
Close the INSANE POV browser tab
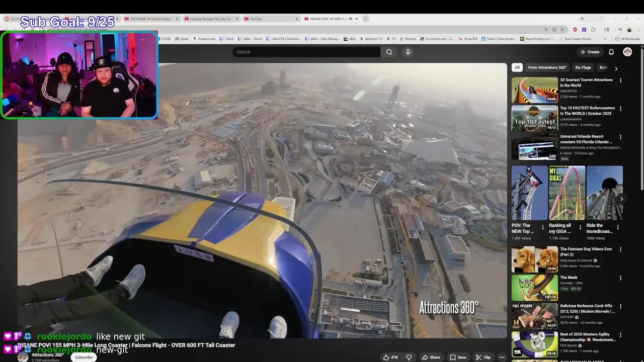pos(357,19)
